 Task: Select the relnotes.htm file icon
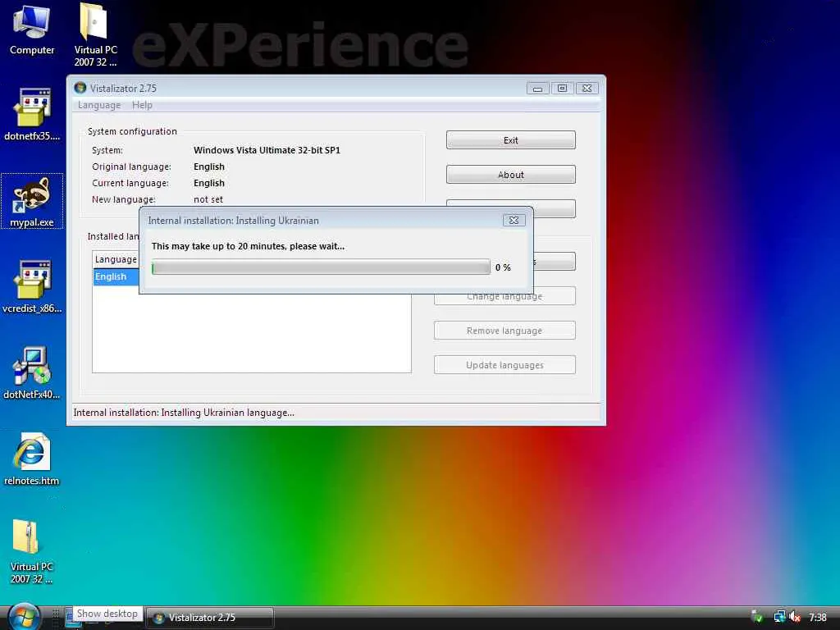coord(32,459)
